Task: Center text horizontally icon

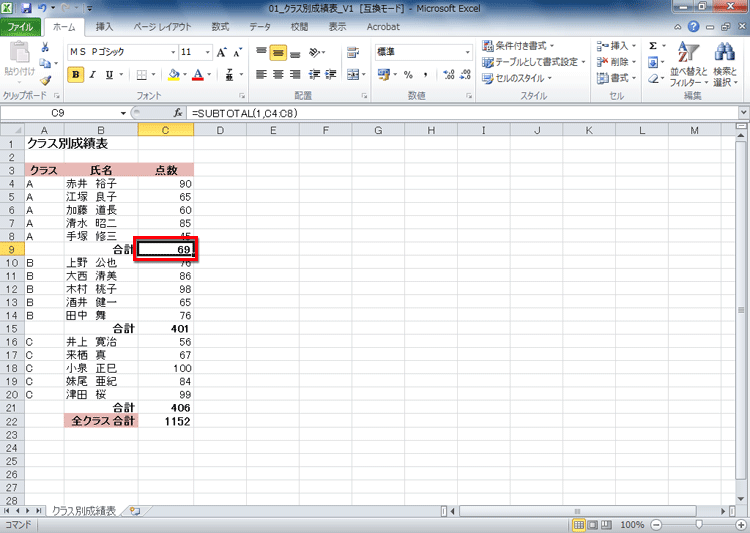Action: pyautogui.click(x=278, y=75)
